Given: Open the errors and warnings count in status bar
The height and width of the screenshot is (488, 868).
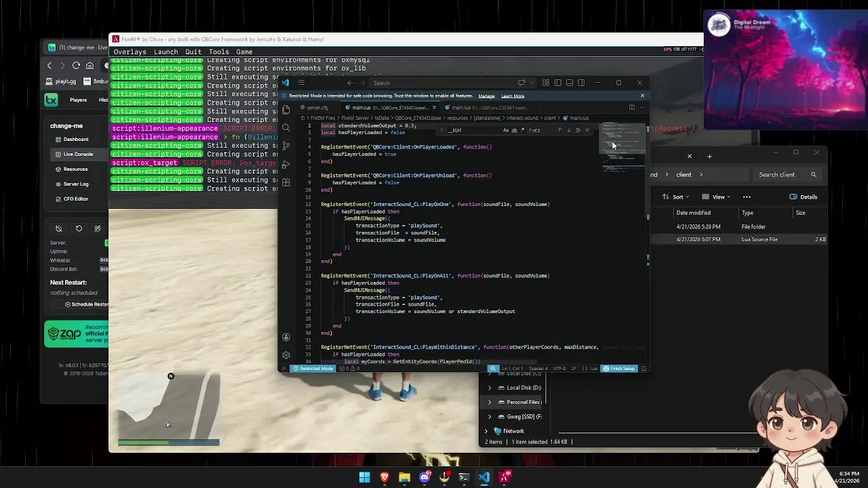Looking at the screenshot, I should point(349,369).
